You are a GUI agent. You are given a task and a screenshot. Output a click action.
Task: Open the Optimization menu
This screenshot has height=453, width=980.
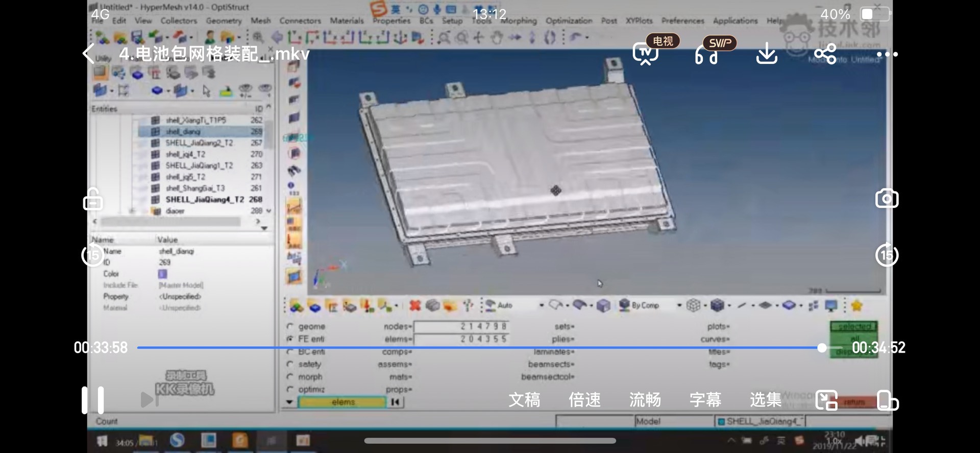[569, 20]
